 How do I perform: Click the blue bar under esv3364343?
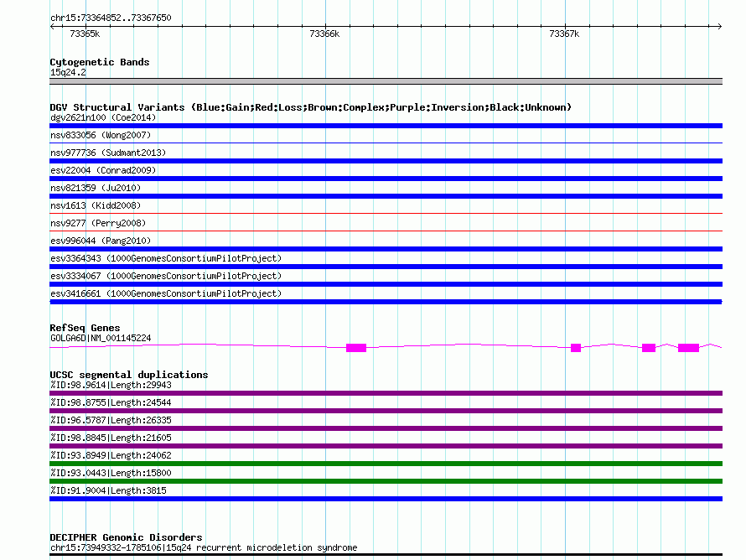(x=386, y=267)
